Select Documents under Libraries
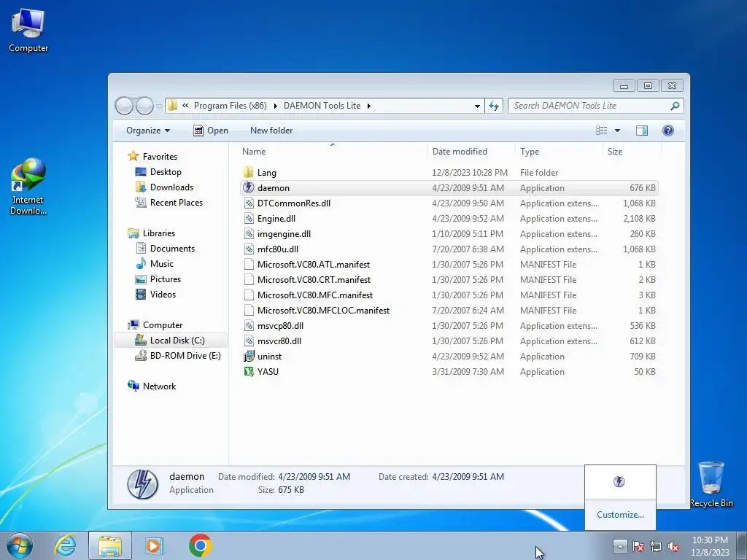Screen dimensions: 747x560 166,248
